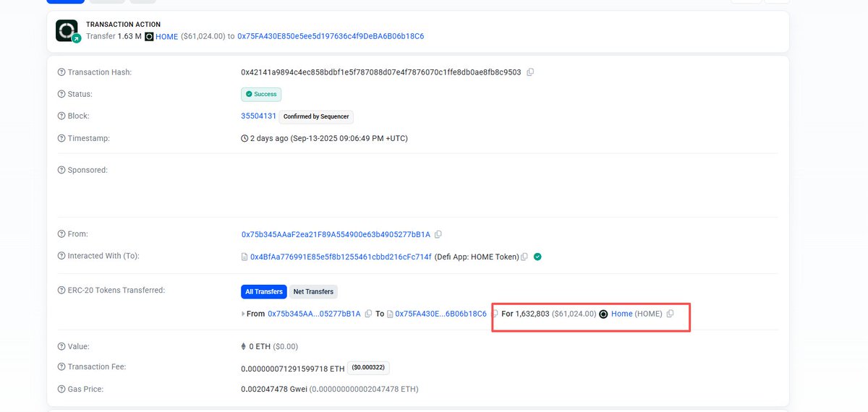This screenshot has height=412, width=868.
Task: Copy the transaction hash to clipboard
Action: click(530, 72)
